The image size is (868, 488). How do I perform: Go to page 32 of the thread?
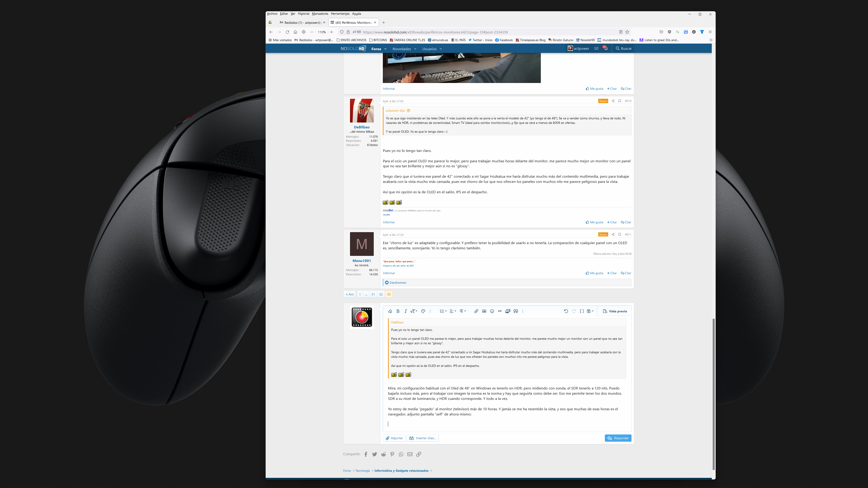[x=381, y=294]
